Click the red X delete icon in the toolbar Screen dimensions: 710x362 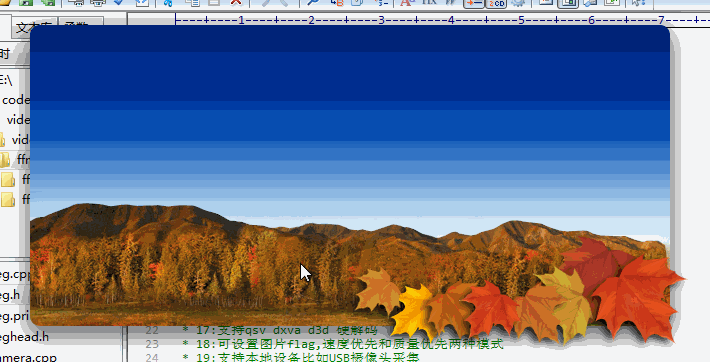pyautogui.click(x=236, y=2)
